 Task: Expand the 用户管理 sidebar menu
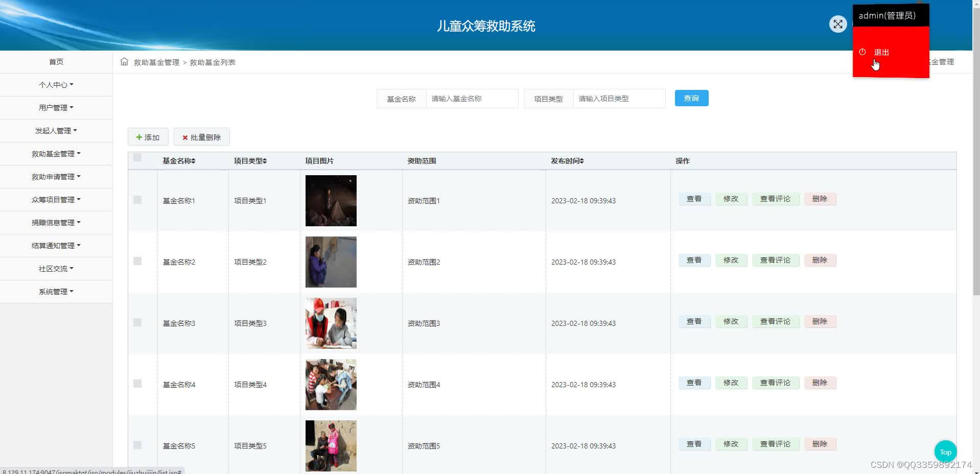click(56, 108)
